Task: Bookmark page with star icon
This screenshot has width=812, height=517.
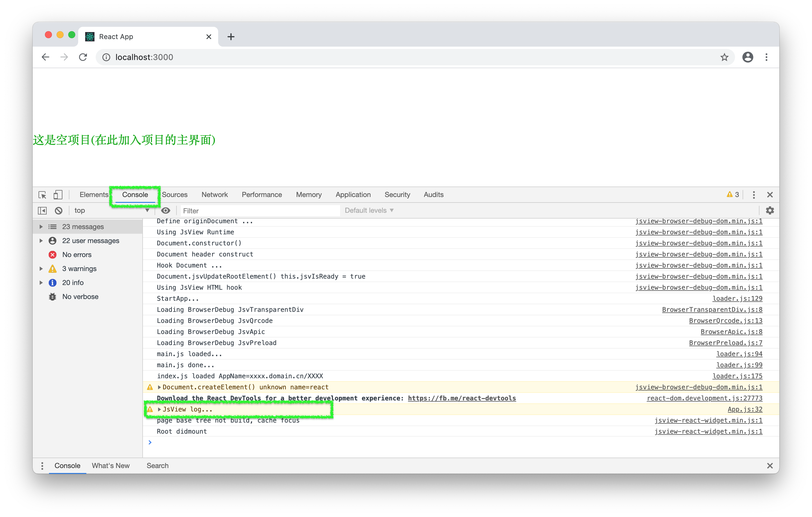Action: (724, 57)
